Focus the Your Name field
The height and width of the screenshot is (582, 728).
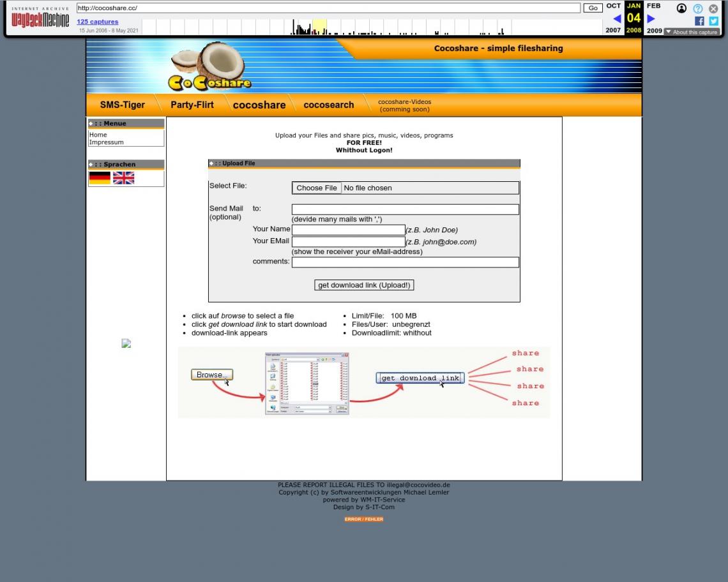[x=349, y=230]
